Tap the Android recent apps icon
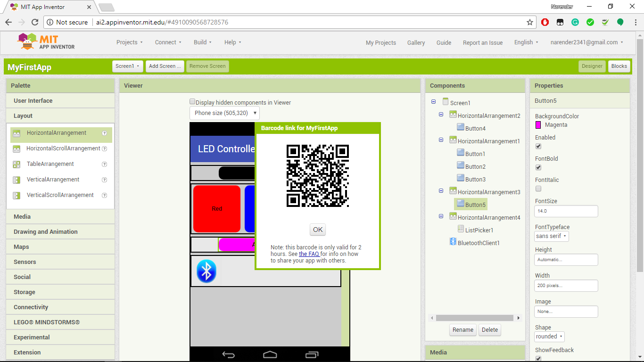This screenshot has width=644, height=362. (312, 354)
